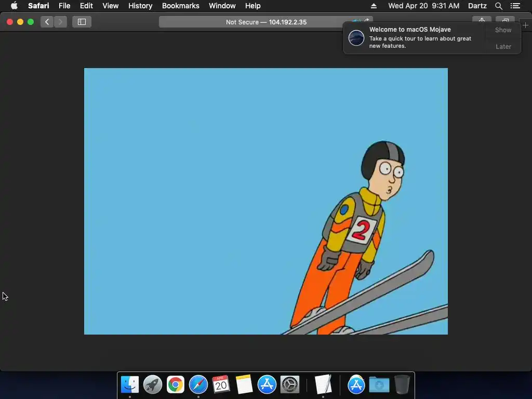Open the Edit menu
532x399 pixels.
(x=86, y=6)
